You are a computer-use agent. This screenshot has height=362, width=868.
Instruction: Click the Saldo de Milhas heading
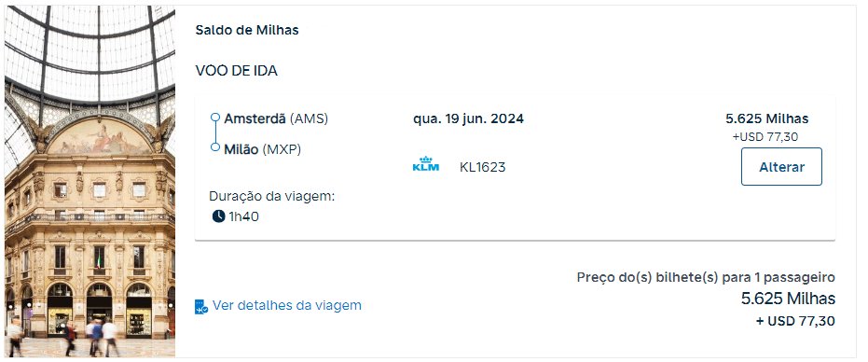click(247, 30)
